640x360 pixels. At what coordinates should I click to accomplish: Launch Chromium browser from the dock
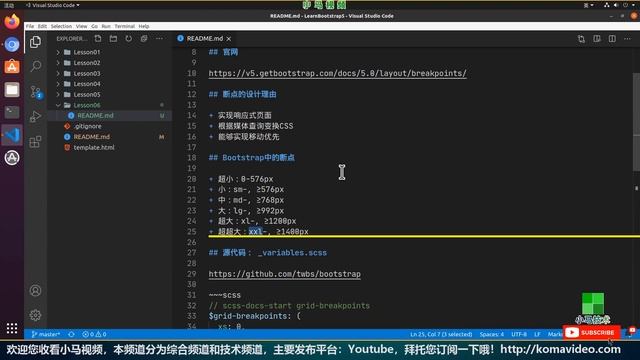pos(12,44)
